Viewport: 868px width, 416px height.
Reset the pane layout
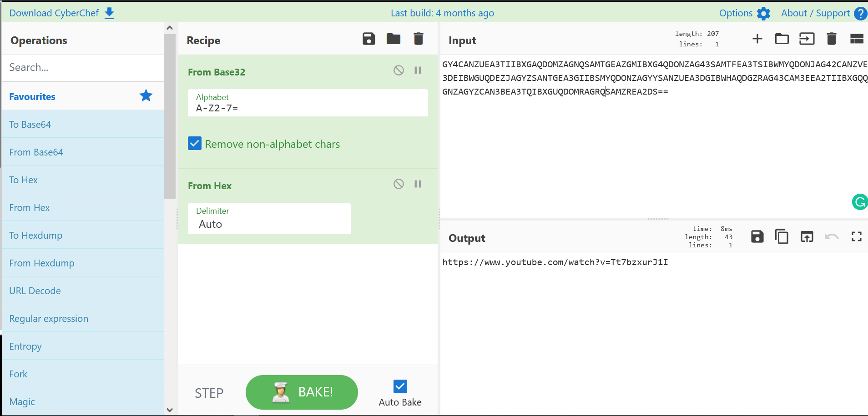coord(857,39)
